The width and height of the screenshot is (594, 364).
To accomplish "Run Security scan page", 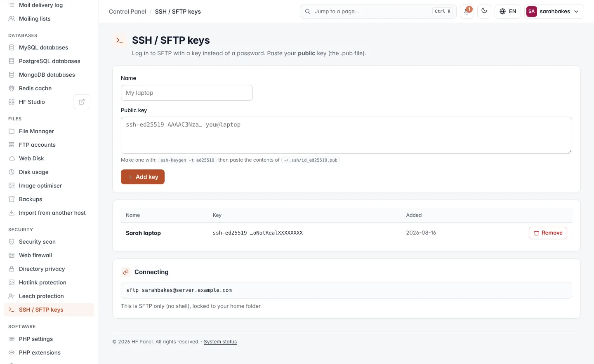I will point(49,242).
